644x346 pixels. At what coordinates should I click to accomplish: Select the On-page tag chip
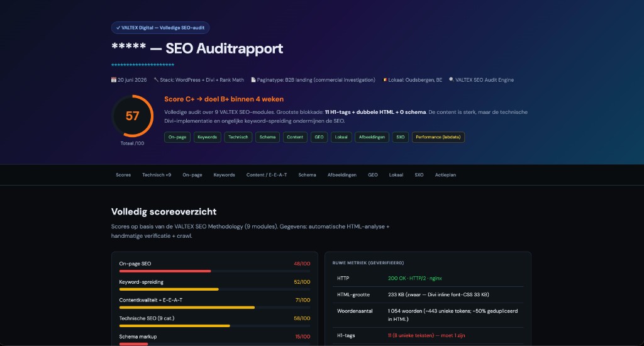click(177, 137)
